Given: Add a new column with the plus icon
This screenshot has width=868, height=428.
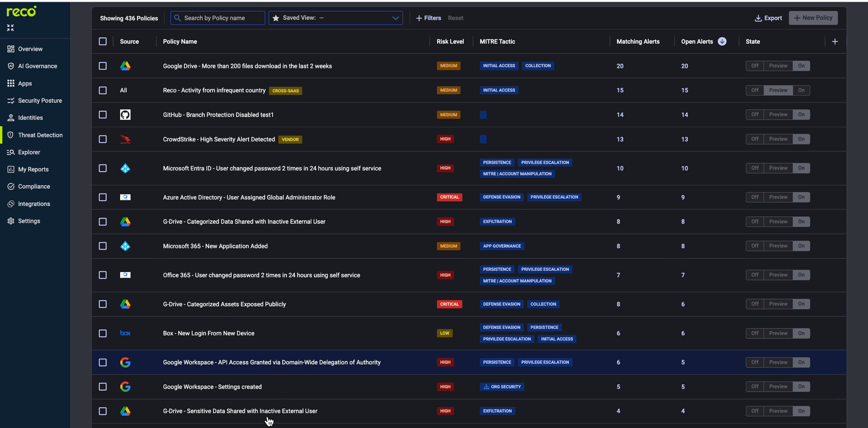Looking at the screenshot, I should 835,41.
